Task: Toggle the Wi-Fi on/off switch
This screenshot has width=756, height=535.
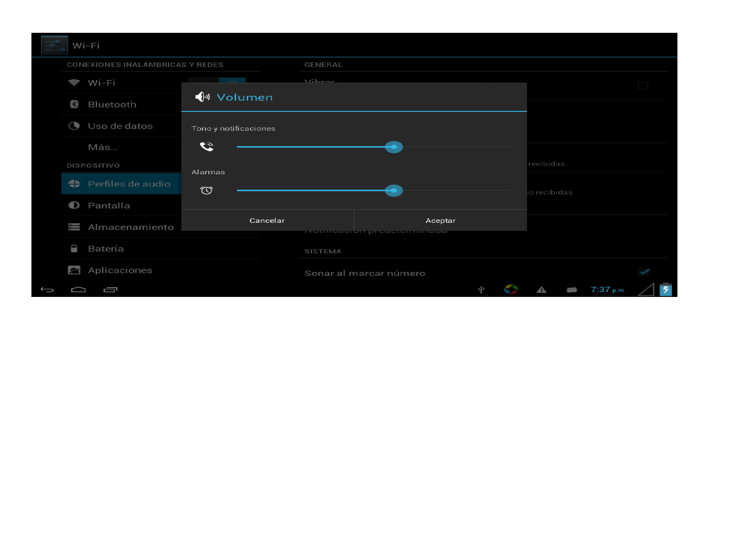Action: [x=217, y=80]
